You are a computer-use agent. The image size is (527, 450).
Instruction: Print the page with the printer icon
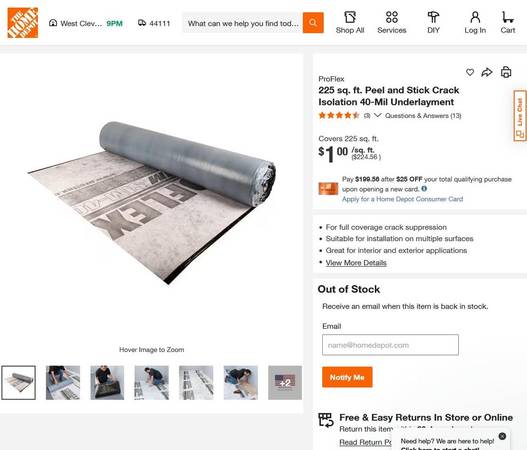click(x=506, y=72)
